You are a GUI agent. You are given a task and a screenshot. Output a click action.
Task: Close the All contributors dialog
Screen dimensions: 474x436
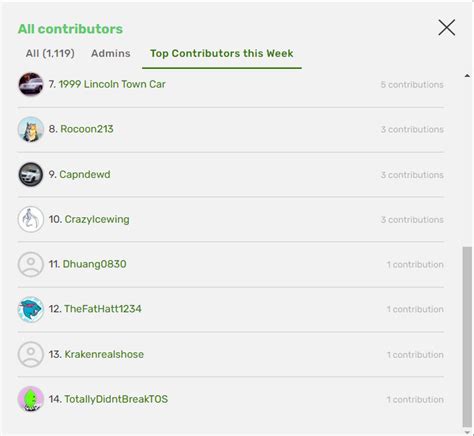(447, 27)
